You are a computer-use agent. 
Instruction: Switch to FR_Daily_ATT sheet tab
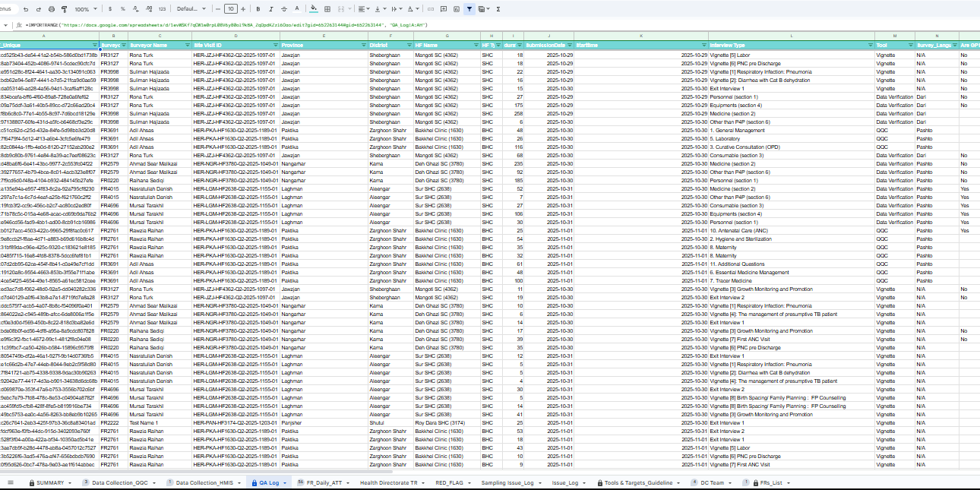pyautogui.click(x=324, y=482)
